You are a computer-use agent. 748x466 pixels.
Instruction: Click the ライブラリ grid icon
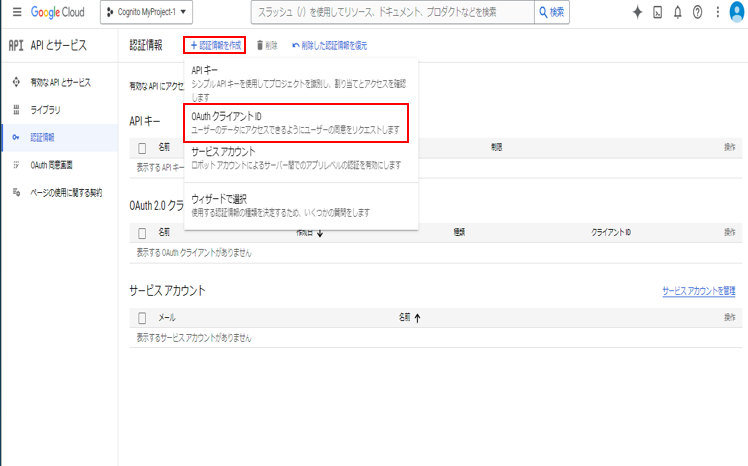16,110
